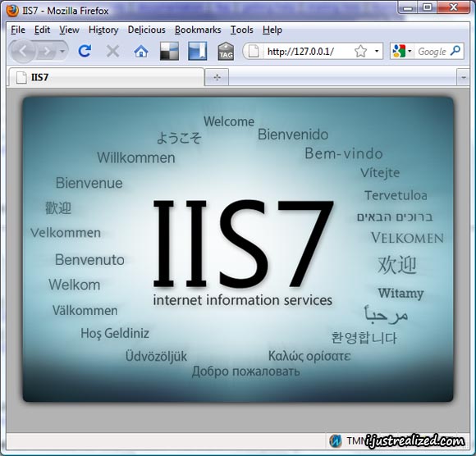The image size is (476, 456).
Task: Click the page icon in address bar
Action: point(254,51)
